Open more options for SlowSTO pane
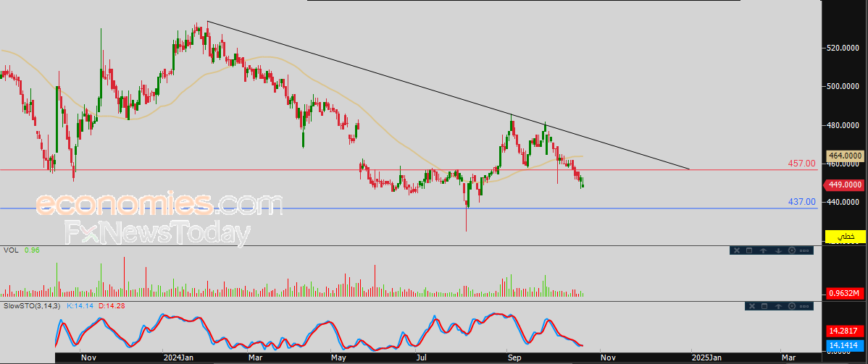Screen dimensions: 868x364 click(x=804, y=306)
